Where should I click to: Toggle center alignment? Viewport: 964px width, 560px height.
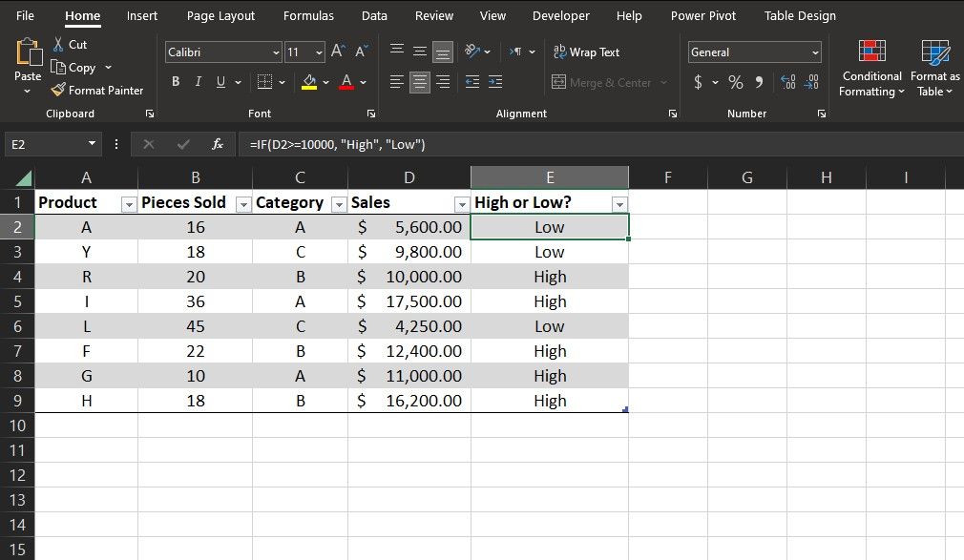click(x=419, y=82)
